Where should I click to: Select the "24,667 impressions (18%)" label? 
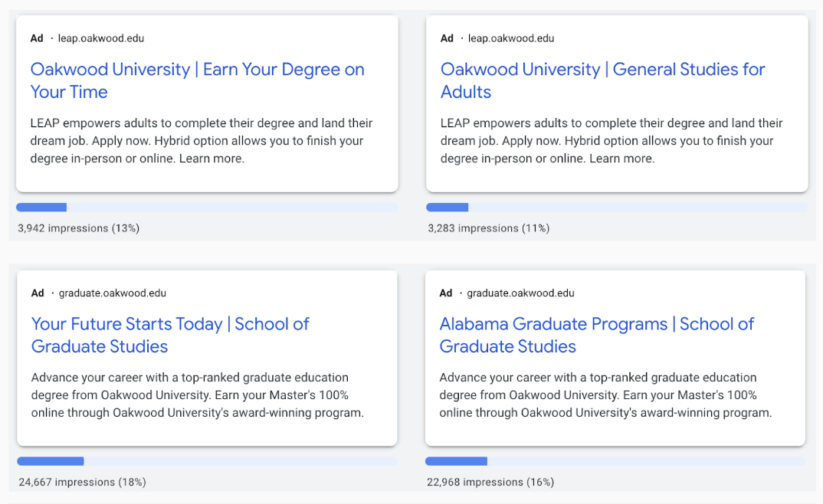(x=82, y=483)
